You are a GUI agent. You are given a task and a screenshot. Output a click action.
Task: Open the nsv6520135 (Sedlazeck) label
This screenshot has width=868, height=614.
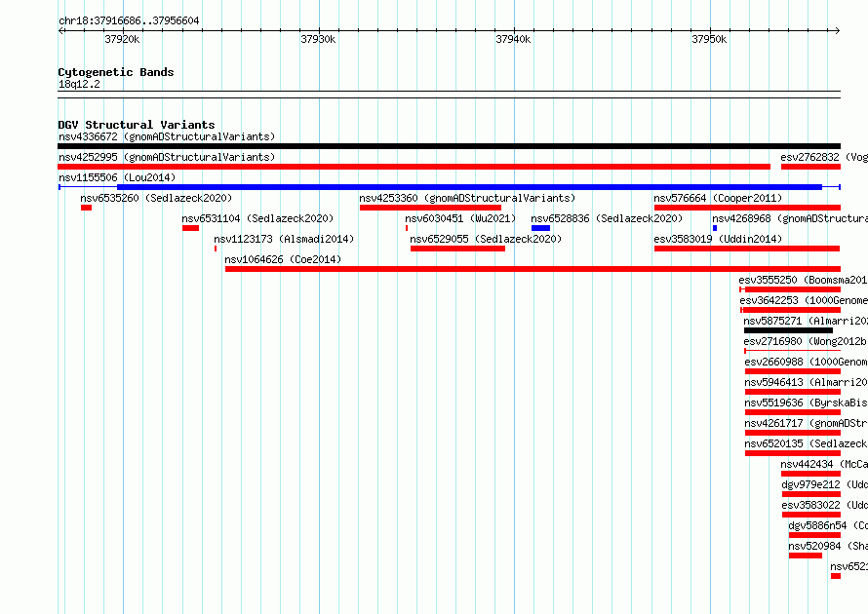(x=806, y=443)
